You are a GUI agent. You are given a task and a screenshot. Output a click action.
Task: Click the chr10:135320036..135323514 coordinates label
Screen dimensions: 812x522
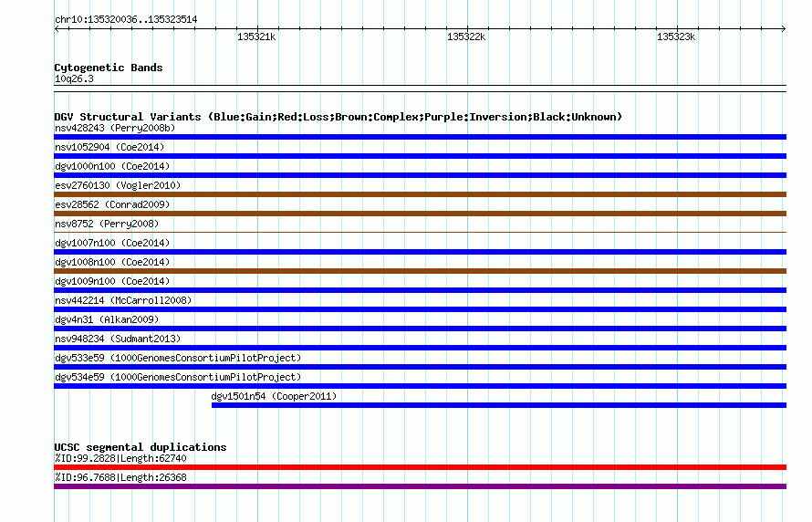click(x=126, y=20)
